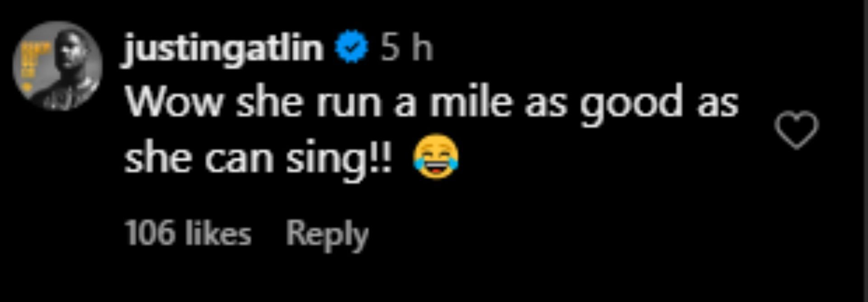The width and height of the screenshot is (868, 302).
Task: Open the justingatlin username link
Action: tap(223, 47)
